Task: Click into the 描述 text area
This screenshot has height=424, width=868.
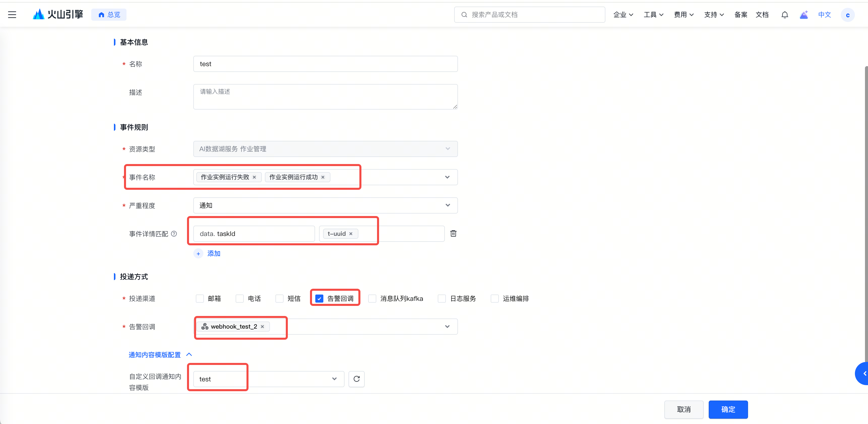Action: coord(325,97)
